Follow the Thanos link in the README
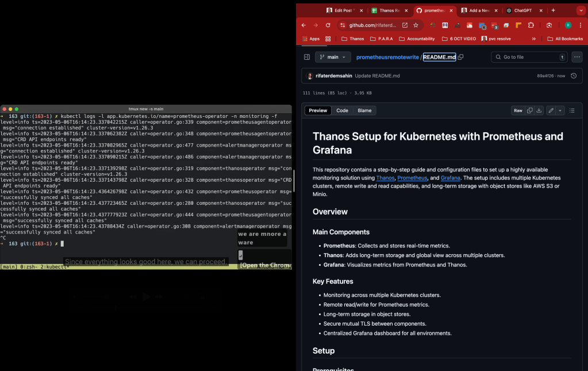This screenshot has width=588, height=371. tap(385, 178)
